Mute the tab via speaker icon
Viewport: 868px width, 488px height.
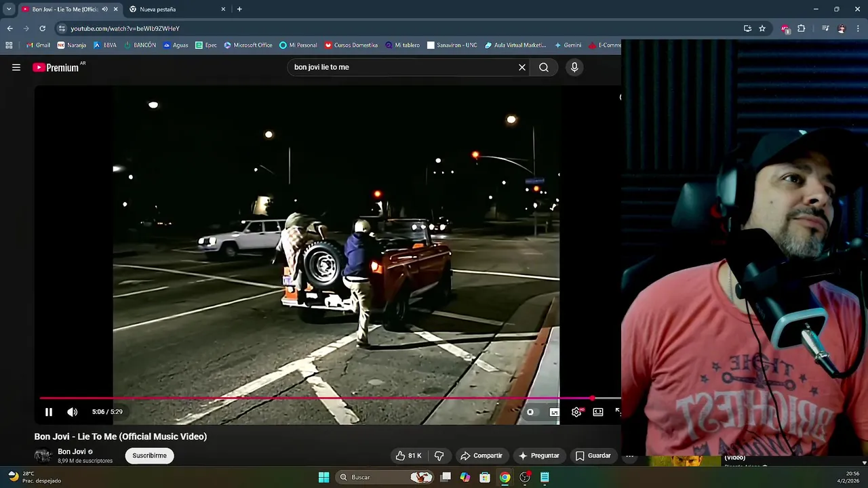click(x=104, y=9)
